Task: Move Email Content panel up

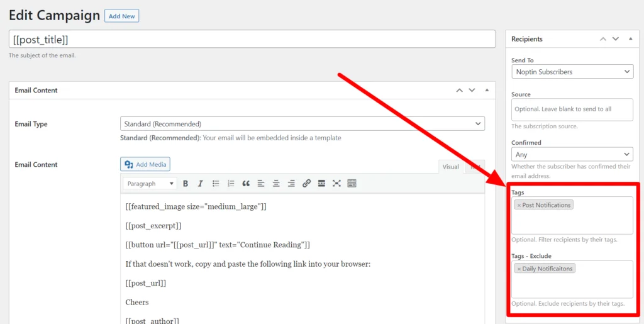Action: pyautogui.click(x=460, y=91)
